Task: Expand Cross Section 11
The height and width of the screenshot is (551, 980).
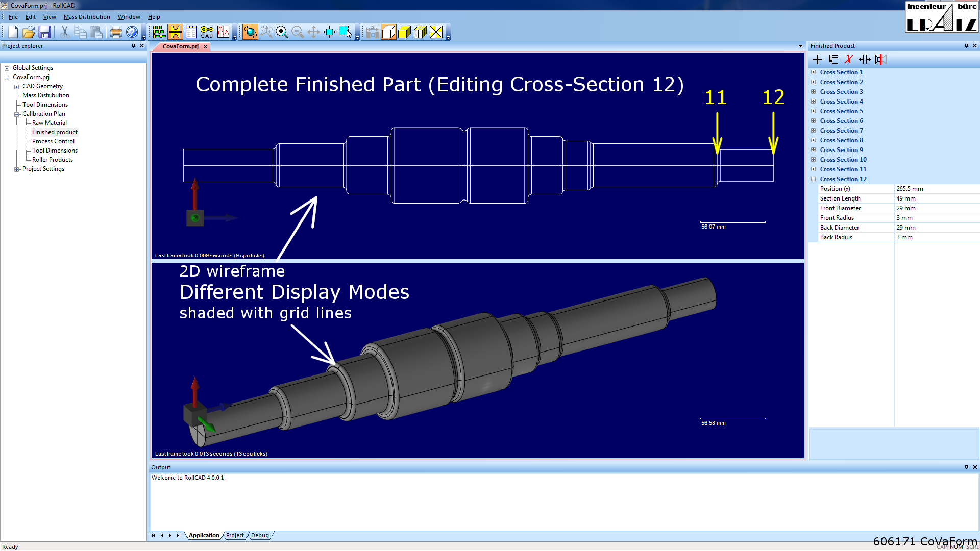Action: (x=814, y=169)
